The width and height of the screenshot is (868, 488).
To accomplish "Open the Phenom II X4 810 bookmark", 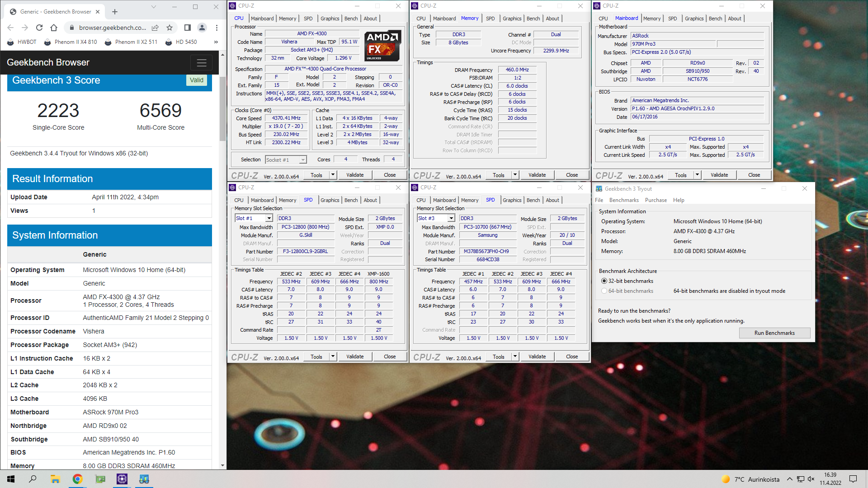I will point(71,42).
